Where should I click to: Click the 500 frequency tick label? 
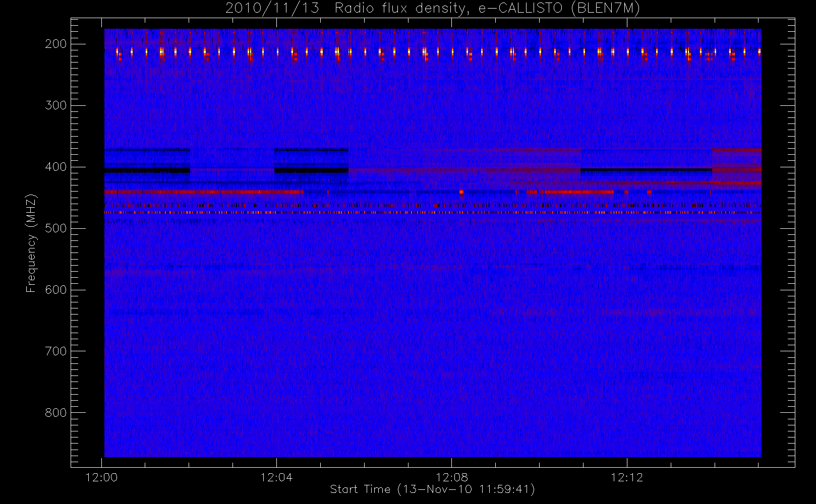56,228
